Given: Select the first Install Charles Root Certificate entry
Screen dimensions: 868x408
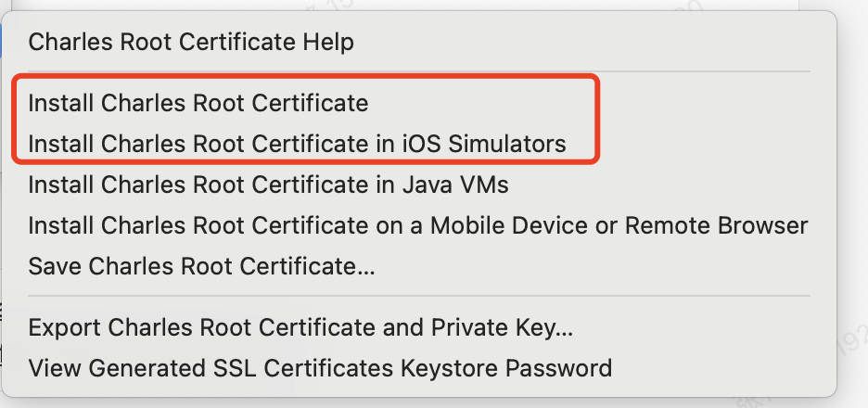Looking at the screenshot, I should tap(198, 103).
